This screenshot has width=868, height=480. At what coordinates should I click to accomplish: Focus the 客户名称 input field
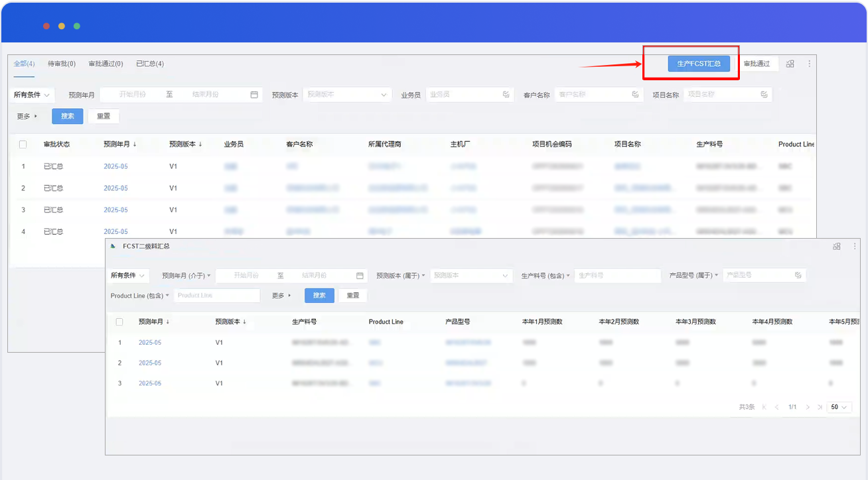click(599, 95)
